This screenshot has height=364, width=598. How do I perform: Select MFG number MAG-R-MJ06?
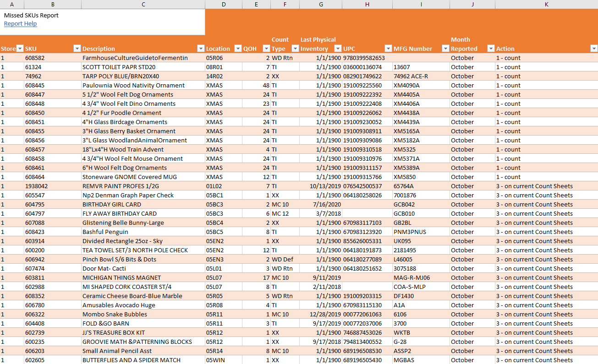(x=421, y=277)
